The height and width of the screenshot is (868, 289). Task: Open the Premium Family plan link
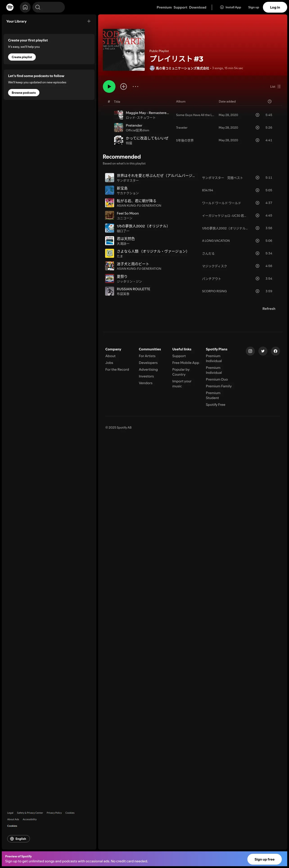point(219,386)
